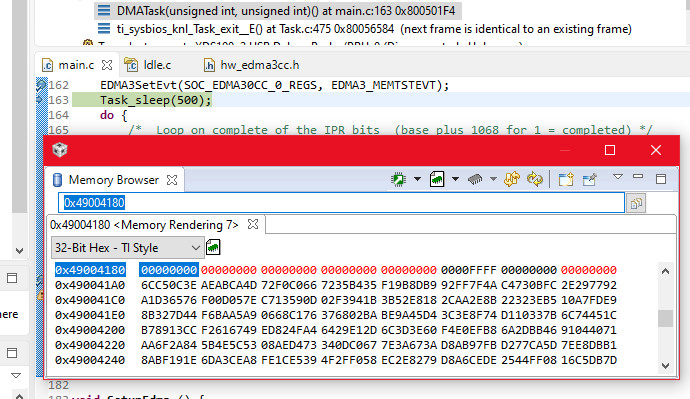Click the Save Memory document chip icon
This screenshot has height=399, width=690.
click(x=437, y=179)
